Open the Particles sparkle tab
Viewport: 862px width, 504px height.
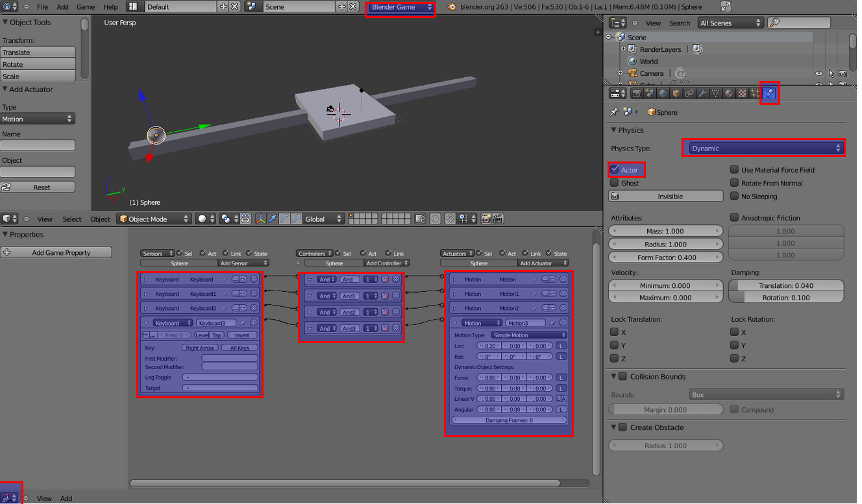tap(755, 93)
